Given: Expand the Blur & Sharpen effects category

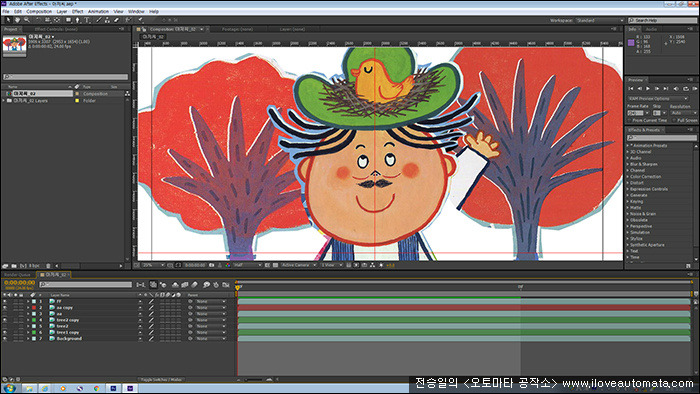Looking at the screenshot, I should point(628,164).
